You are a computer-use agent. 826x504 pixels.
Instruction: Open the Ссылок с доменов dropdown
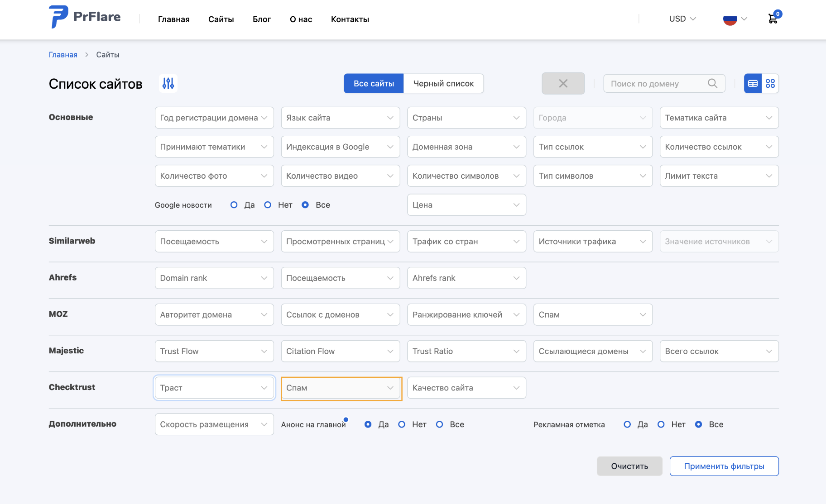point(341,314)
